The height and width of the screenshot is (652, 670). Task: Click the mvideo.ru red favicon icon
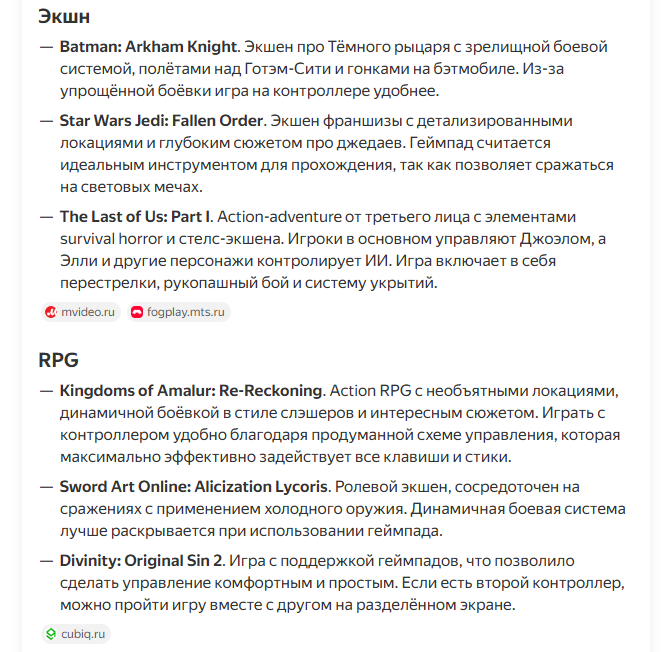[x=51, y=312]
